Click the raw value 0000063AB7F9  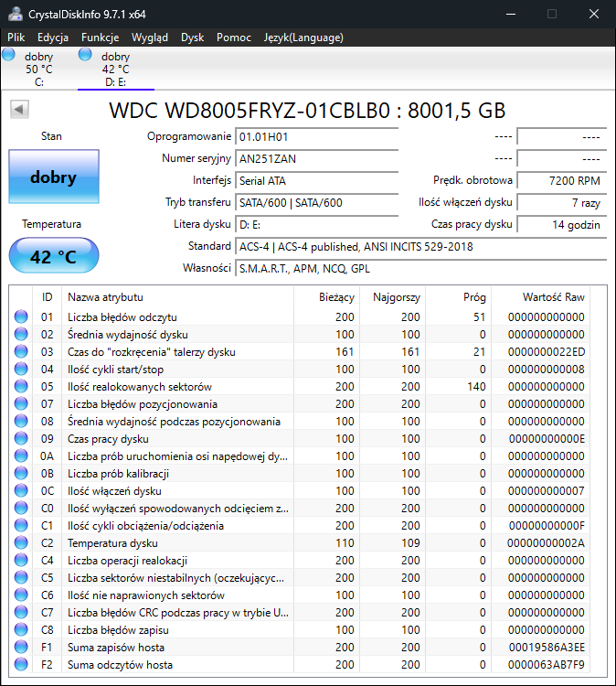546,665
